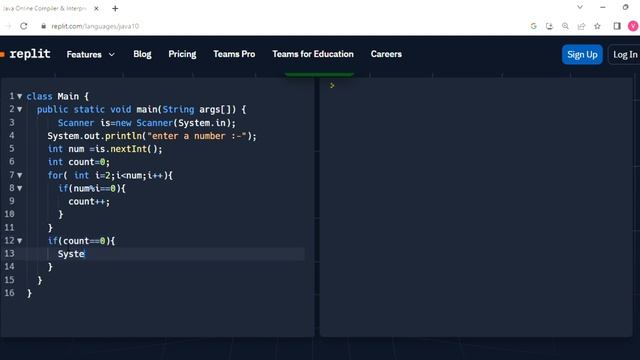The width and height of the screenshot is (640, 360).
Task: Click the site lock icon
Action: coord(44,26)
